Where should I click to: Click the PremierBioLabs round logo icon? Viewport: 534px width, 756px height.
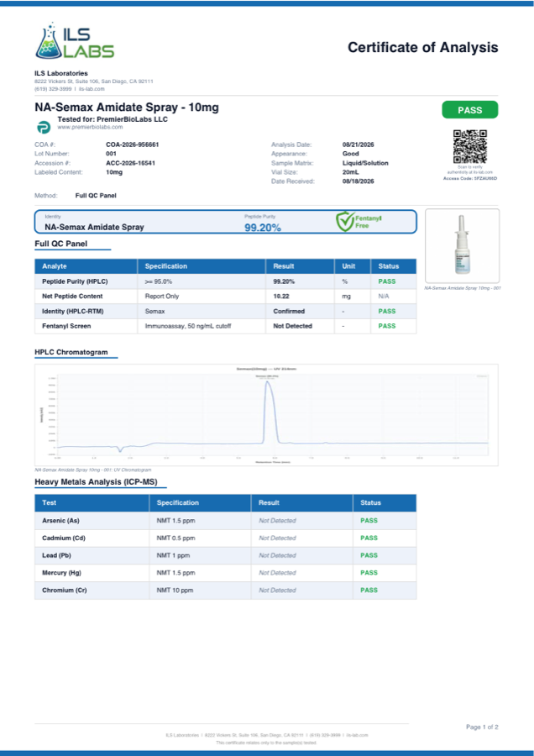coord(44,128)
